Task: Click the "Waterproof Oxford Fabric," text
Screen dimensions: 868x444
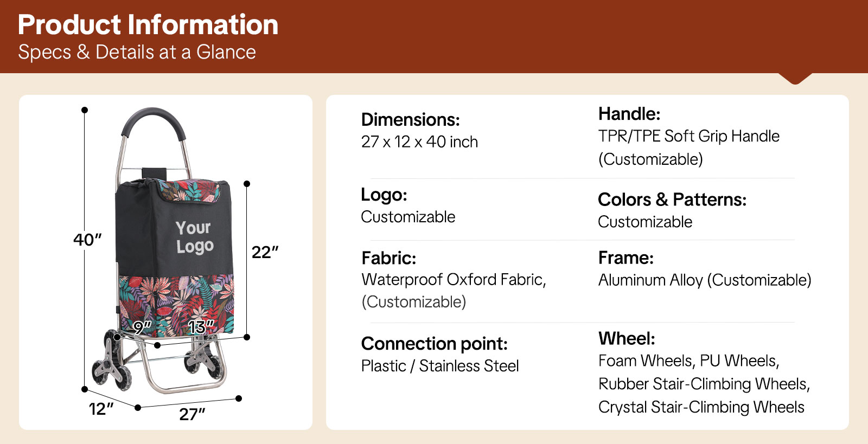Action: pyautogui.click(x=454, y=280)
